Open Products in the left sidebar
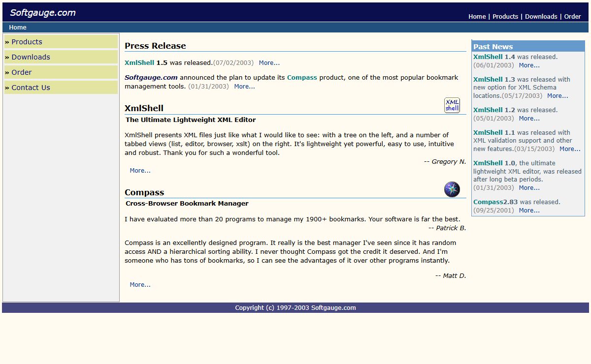The width and height of the screenshot is (591, 364). tap(27, 42)
